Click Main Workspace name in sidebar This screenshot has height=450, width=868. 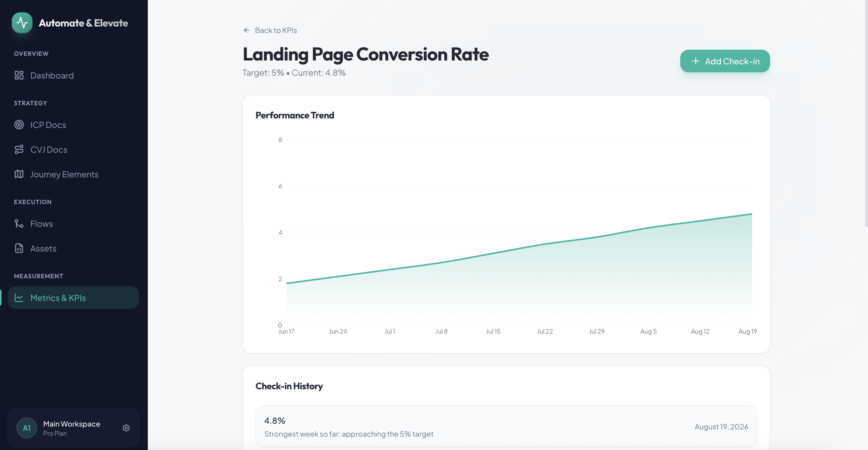[x=71, y=424]
